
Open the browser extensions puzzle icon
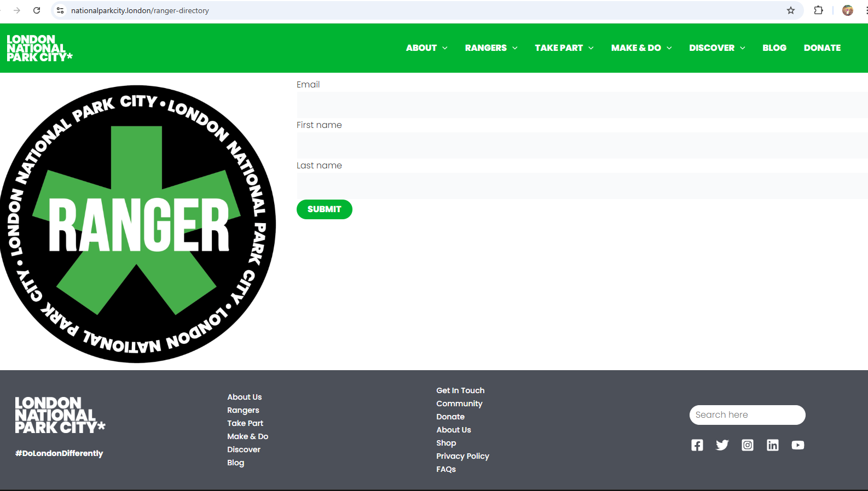819,10
